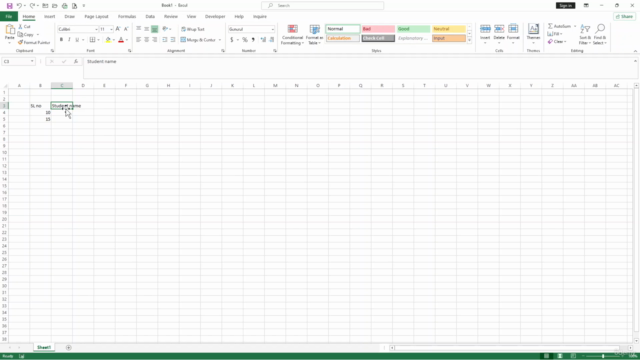Image resolution: width=640 pixels, height=360 pixels.
Task: Set Middle Align for cell
Action: [147, 29]
